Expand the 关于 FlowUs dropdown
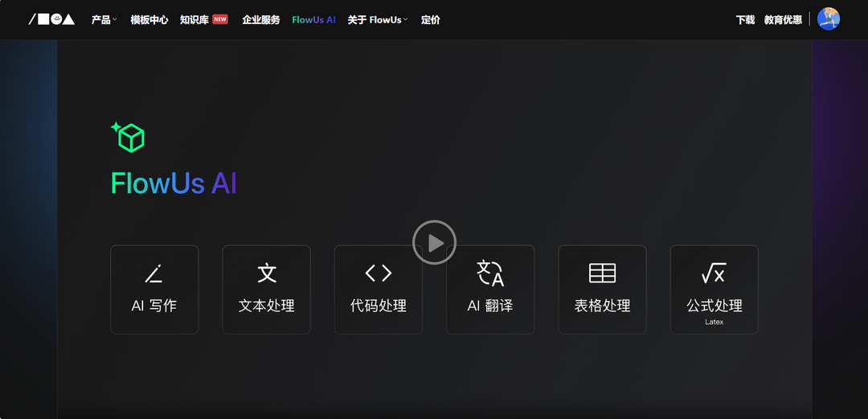This screenshot has width=868, height=419. click(x=378, y=20)
